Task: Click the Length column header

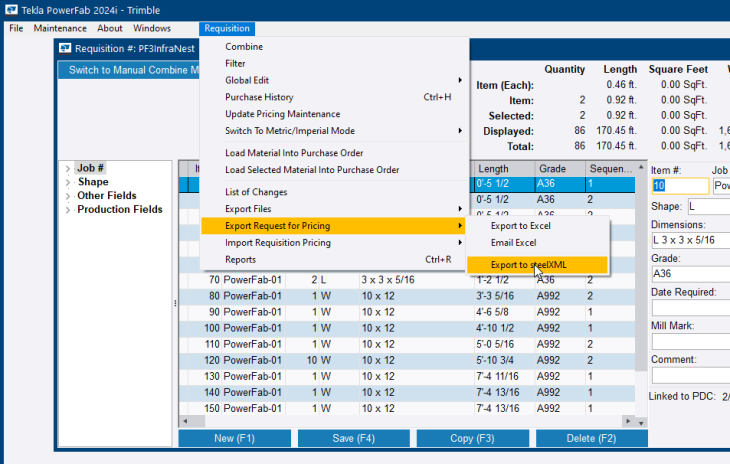Action: click(x=505, y=169)
